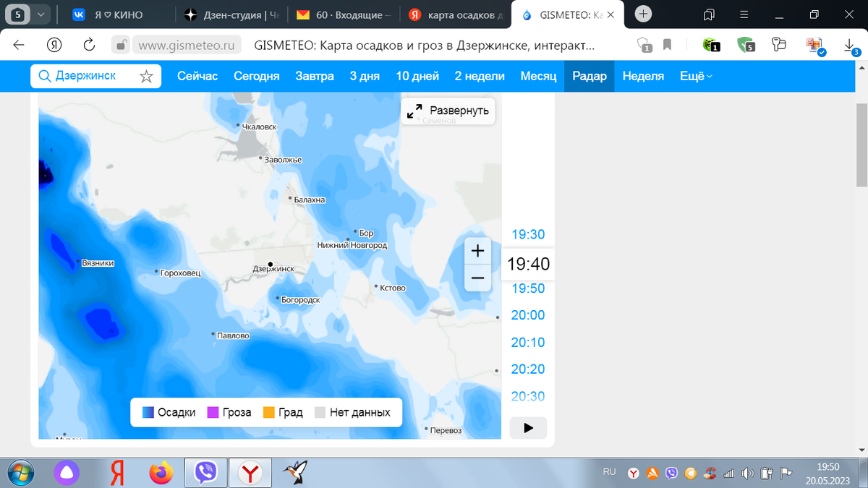Viewport: 868px width, 488px height.
Task: Select the 20:10 radar time
Action: (528, 342)
